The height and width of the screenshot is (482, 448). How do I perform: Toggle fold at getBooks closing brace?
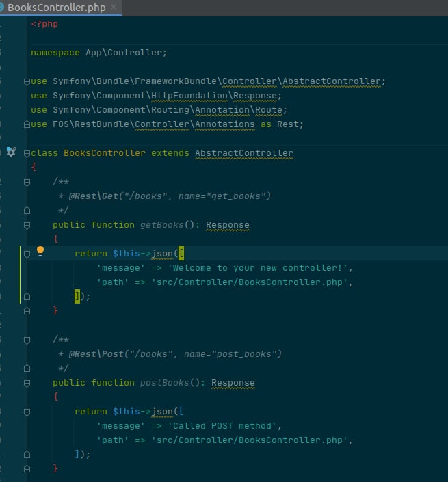(x=27, y=311)
